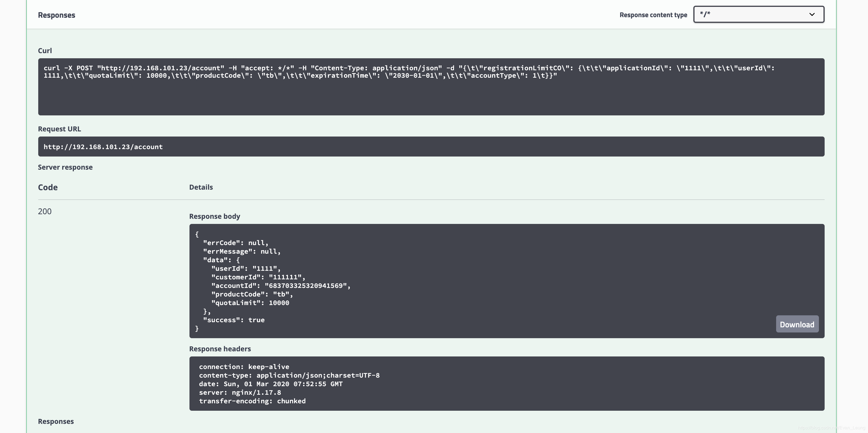
Task: Click the Response headers label
Action: click(220, 349)
